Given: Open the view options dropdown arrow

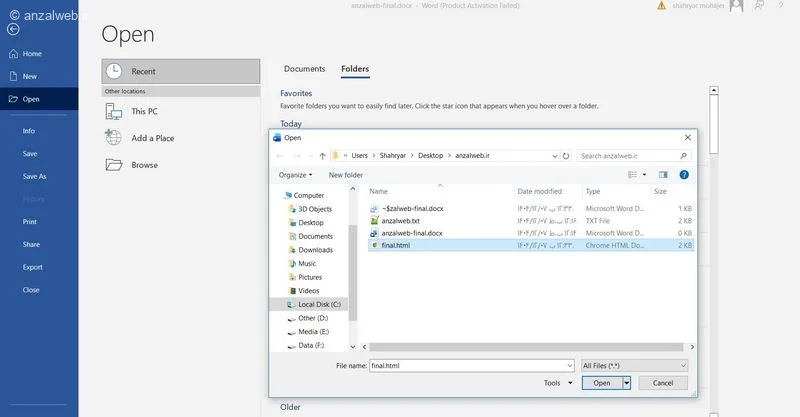Looking at the screenshot, I should tap(644, 175).
